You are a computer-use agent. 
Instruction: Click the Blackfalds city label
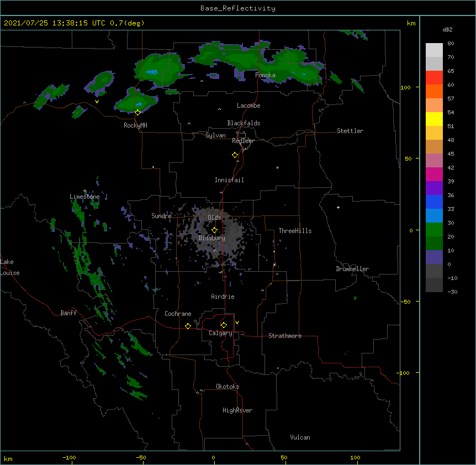[244, 123]
